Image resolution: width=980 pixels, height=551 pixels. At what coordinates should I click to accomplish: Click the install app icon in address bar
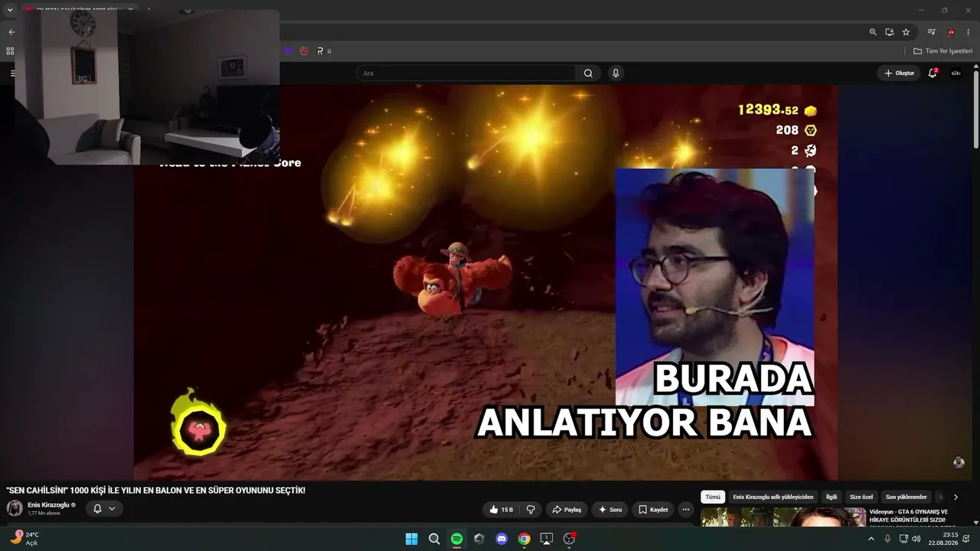tap(890, 32)
